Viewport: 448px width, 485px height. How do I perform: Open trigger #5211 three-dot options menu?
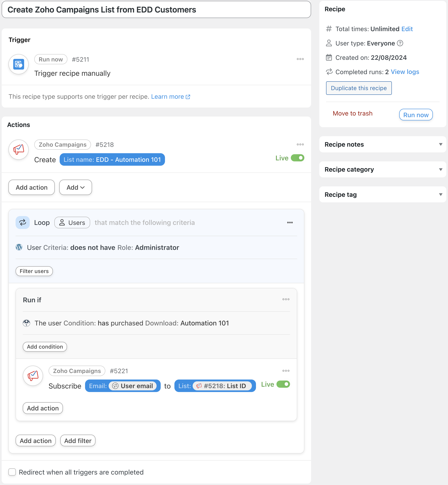300,59
